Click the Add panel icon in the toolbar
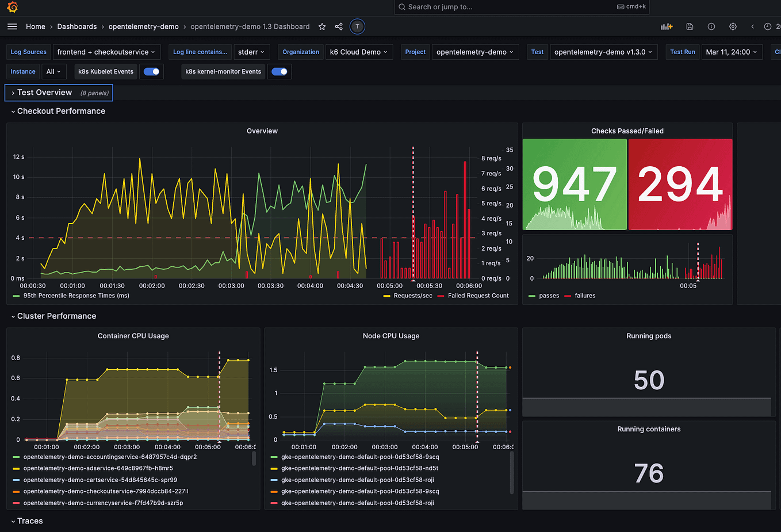781x532 pixels. [x=666, y=26]
